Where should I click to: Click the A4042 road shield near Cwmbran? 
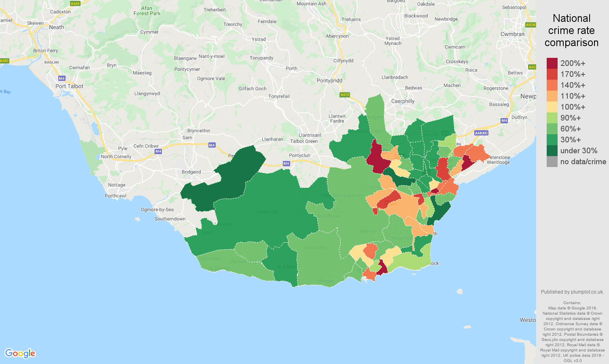pyautogui.click(x=531, y=25)
